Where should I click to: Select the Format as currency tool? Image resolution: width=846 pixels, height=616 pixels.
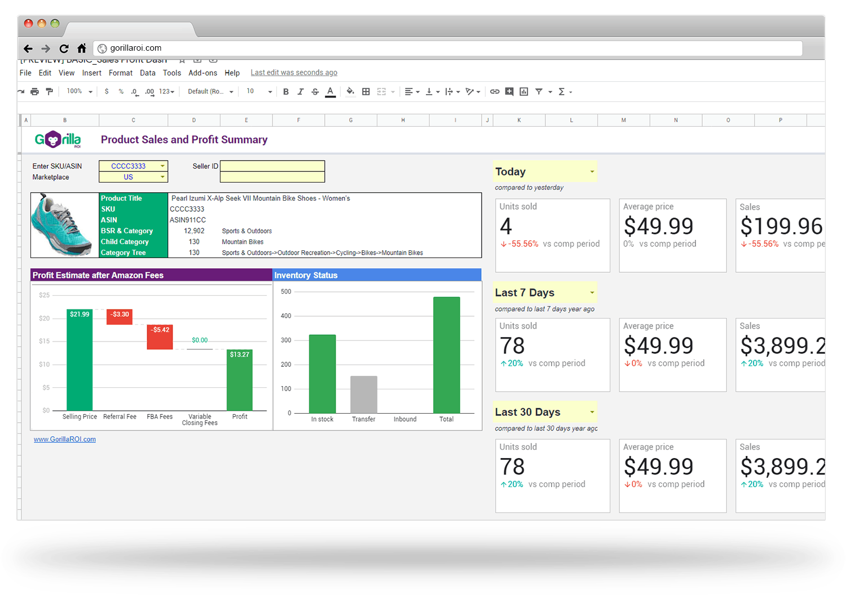(106, 91)
